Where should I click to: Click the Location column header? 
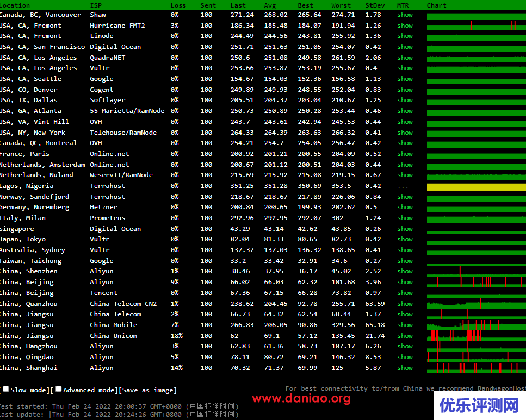pos(15,5)
